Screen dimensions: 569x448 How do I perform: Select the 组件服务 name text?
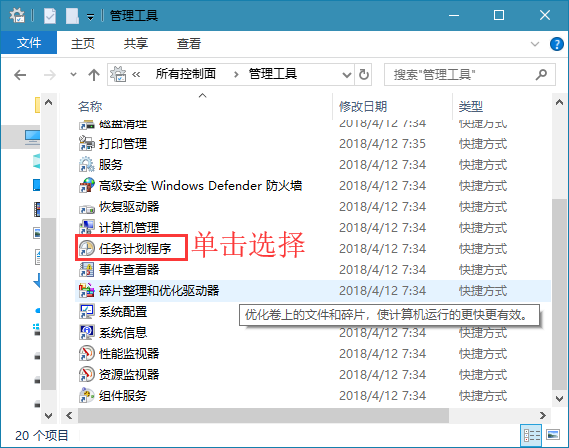click(x=123, y=395)
